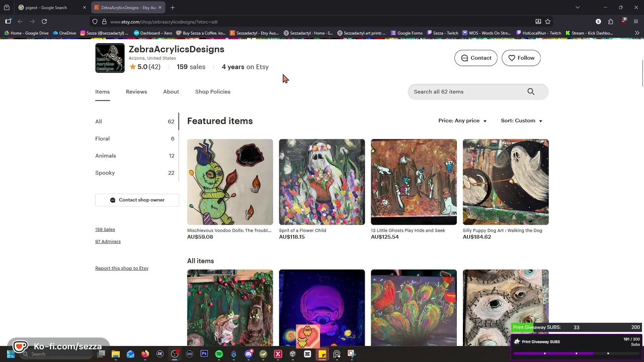Filter listings by Spooky section
This screenshot has height=362, width=644.
(135, 173)
